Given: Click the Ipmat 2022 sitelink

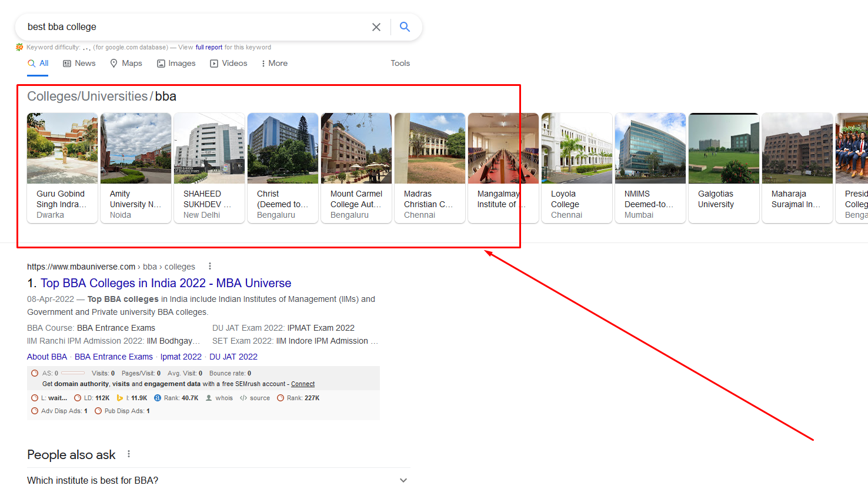Looking at the screenshot, I should (x=181, y=357).
